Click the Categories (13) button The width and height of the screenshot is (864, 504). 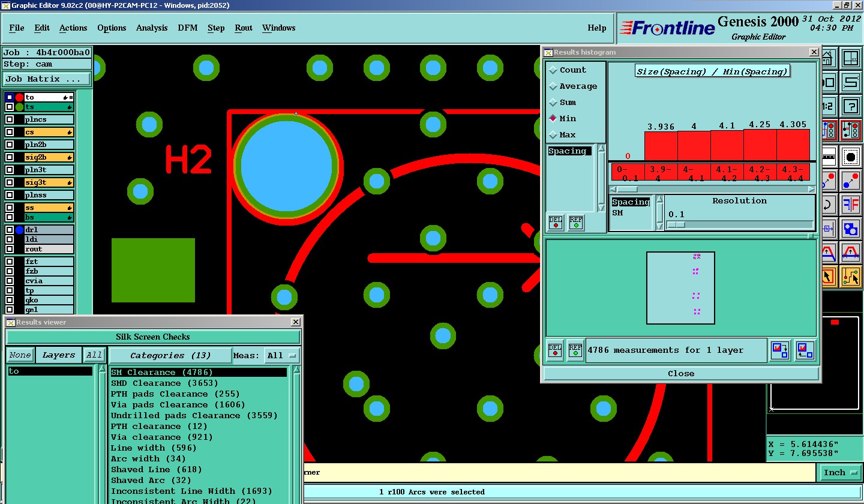click(x=170, y=355)
